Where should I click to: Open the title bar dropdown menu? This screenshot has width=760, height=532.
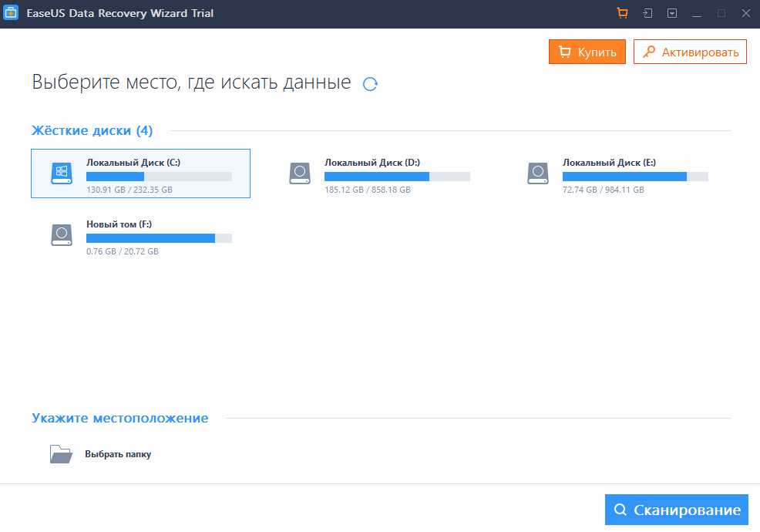(x=672, y=13)
